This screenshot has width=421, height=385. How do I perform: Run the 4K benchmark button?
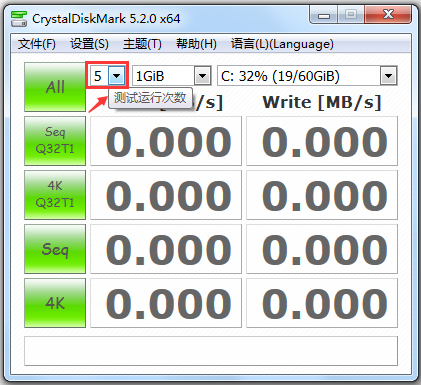tap(55, 303)
